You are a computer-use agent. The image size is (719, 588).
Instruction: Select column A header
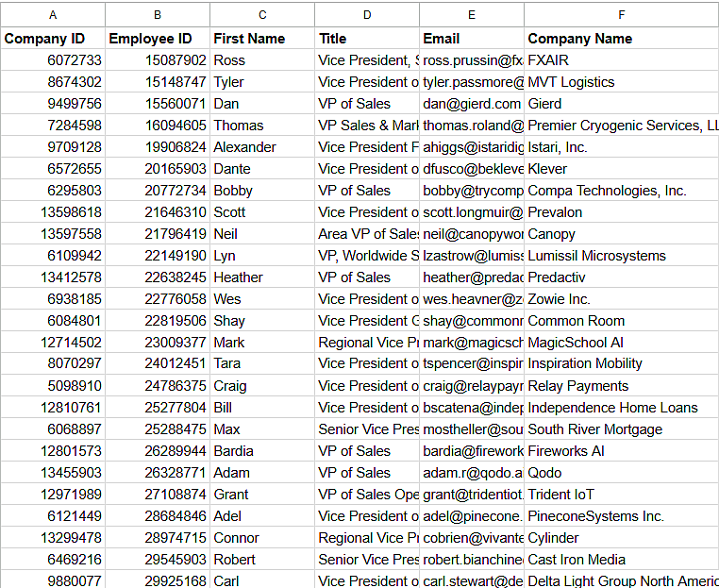coord(52,14)
